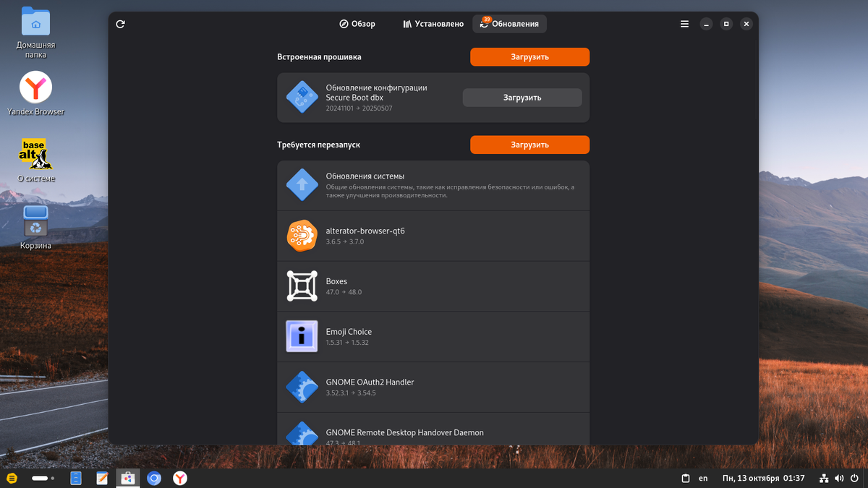The width and height of the screenshot is (868, 488).
Task: Select the 'Boxes' row label
Action: point(336,281)
